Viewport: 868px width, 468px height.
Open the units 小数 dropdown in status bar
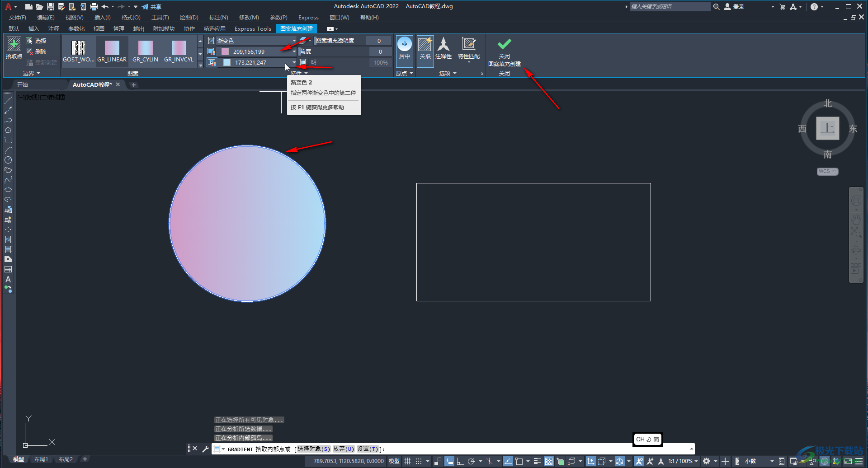(759, 461)
